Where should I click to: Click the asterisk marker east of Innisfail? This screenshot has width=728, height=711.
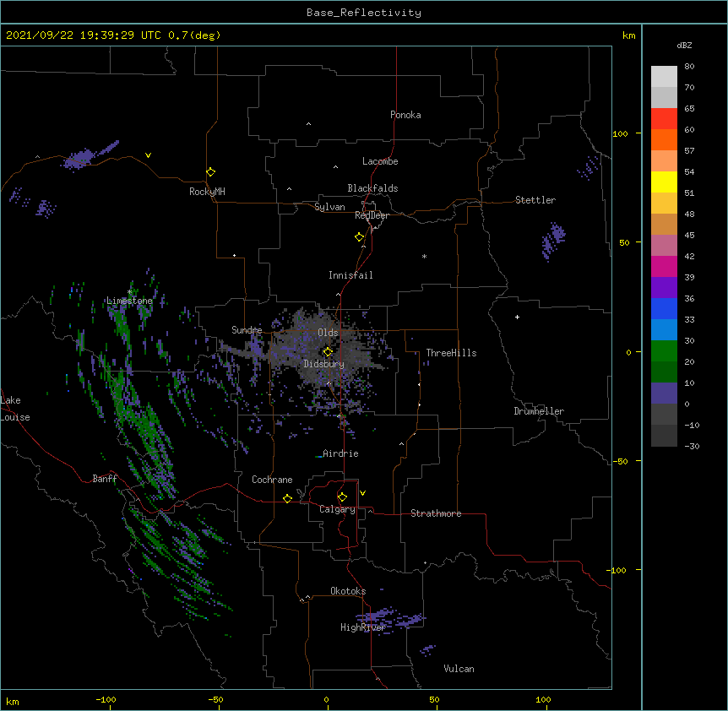coord(424,256)
